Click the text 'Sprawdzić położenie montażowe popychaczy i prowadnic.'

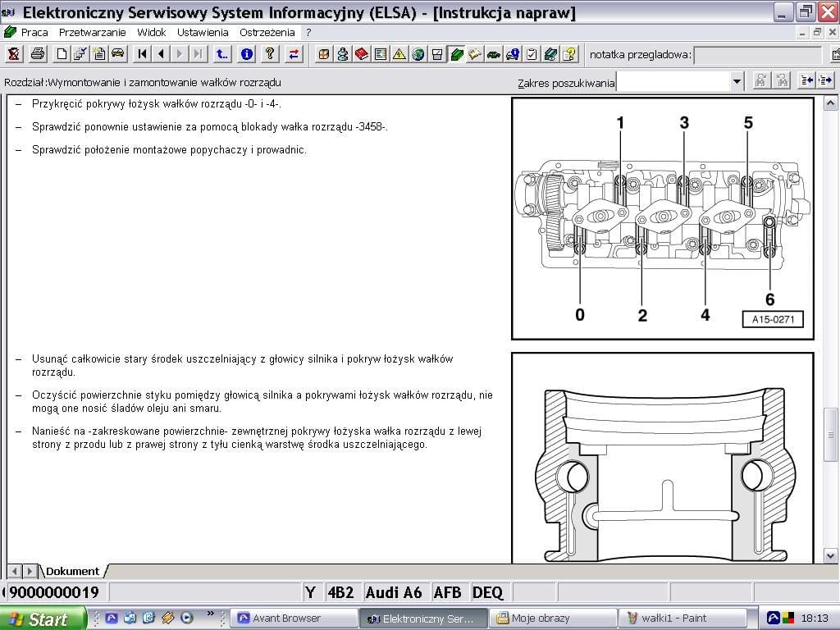tap(169, 150)
